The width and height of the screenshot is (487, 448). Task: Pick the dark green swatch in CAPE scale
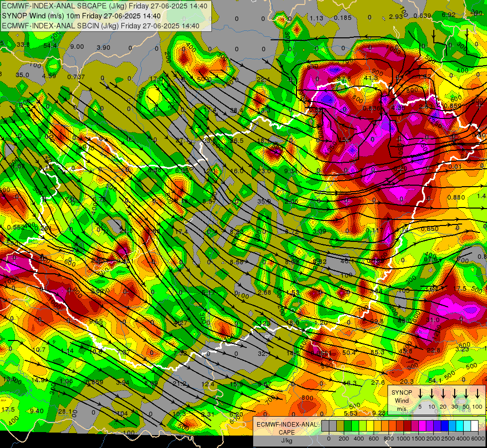point(348,426)
